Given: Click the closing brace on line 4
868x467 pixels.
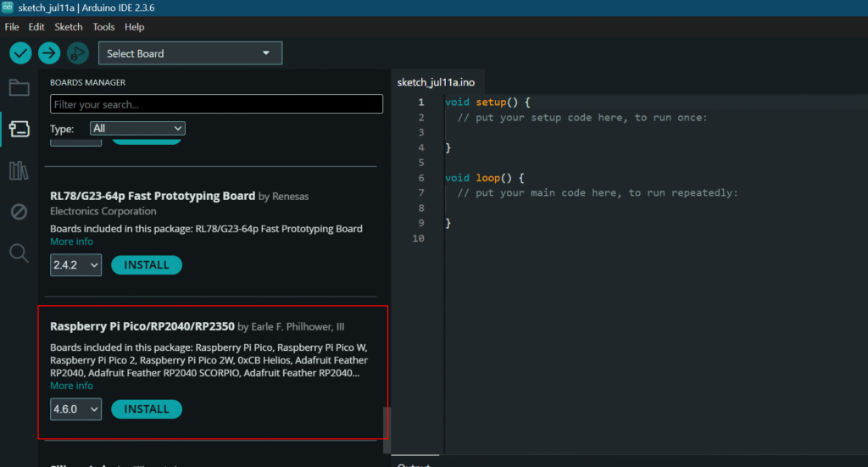Looking at the screenshot, I should point(448,147).
